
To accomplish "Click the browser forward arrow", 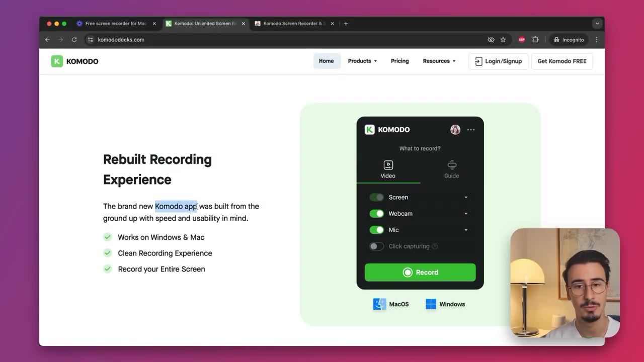I will pyautogui.click(x=61, y=40).
